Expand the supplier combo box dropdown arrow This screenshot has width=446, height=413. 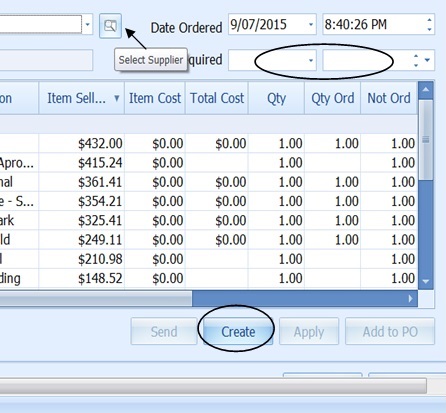[x=87, y=24]
